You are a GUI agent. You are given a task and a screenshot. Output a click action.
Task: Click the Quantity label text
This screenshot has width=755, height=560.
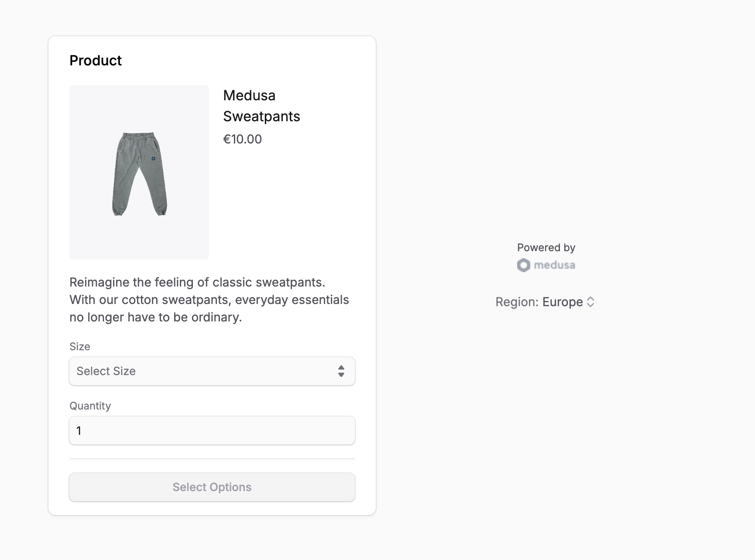click(x=90, y=406)
